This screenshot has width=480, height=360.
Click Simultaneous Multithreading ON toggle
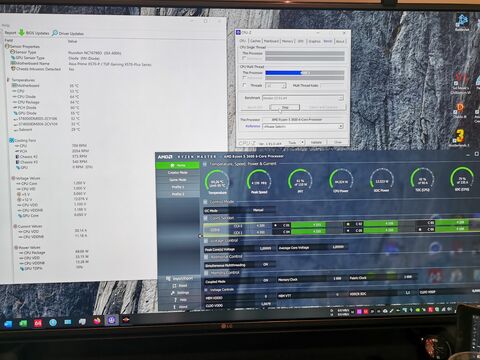pos(265,265)
